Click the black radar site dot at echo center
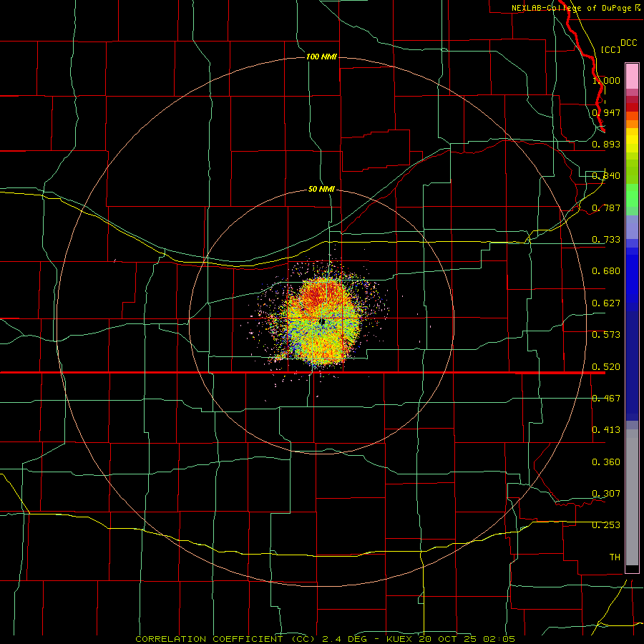This screenshot has height=644, width=644. coord(323,321)
